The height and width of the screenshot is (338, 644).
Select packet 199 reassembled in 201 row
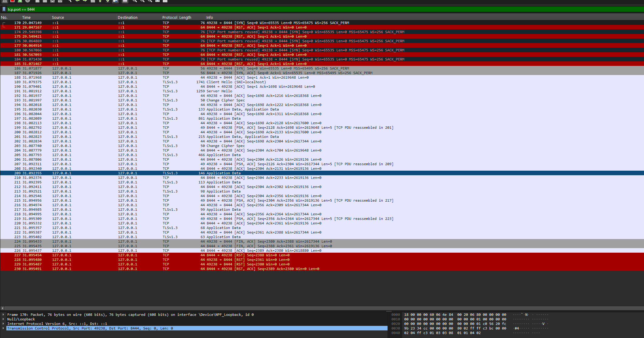pos(322,128)
